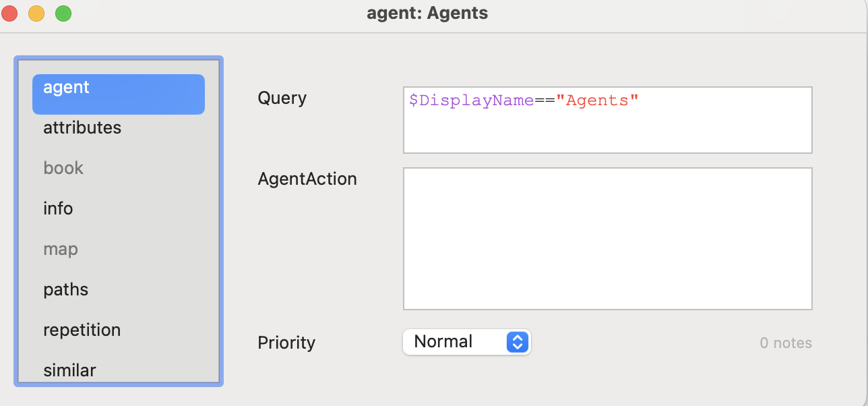Zoom the window with the green button
868x406 pixels.
pos(63,13)
